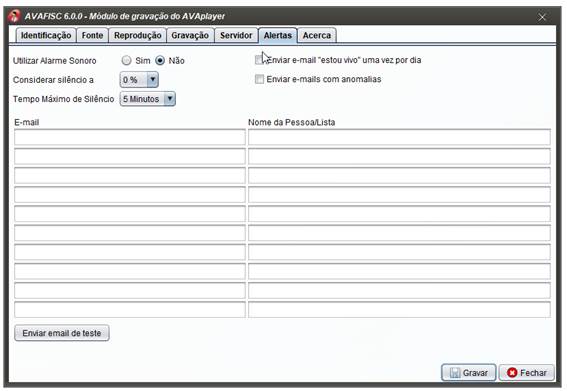Enable the "estou vivo" daily e-mail checkbox
567x391 pixels.
click(x=259, y=60)
